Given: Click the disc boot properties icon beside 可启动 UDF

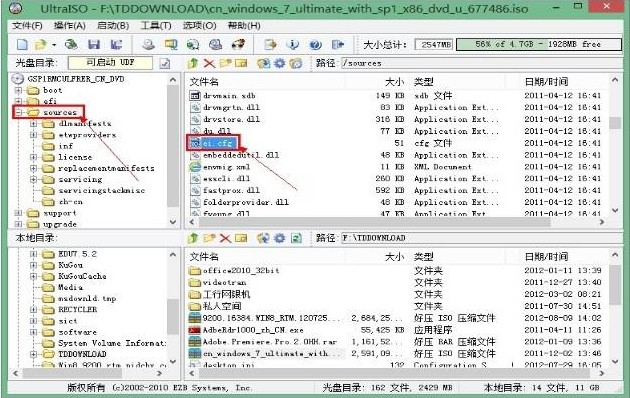Looking at the screenshot, I should click(165, 63).
